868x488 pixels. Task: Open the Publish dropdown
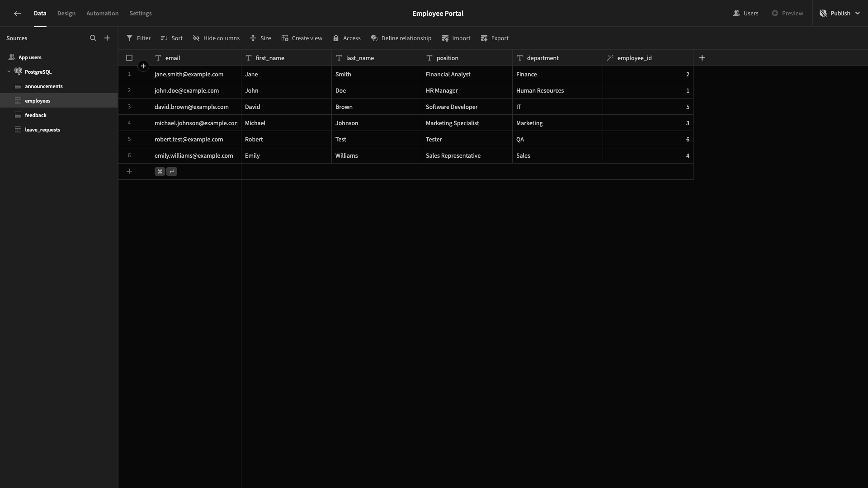[x=840, y=14]
